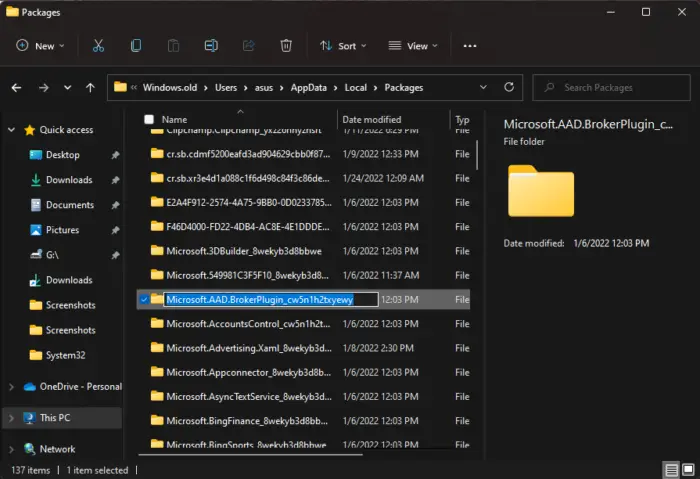Click the Search Packages field

611,87
